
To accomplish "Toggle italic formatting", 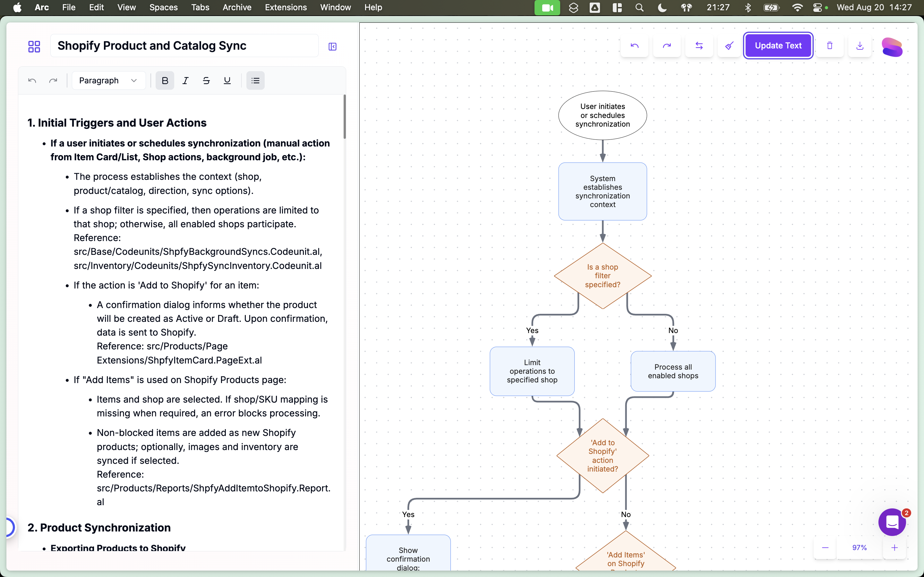I will (185, 80).
